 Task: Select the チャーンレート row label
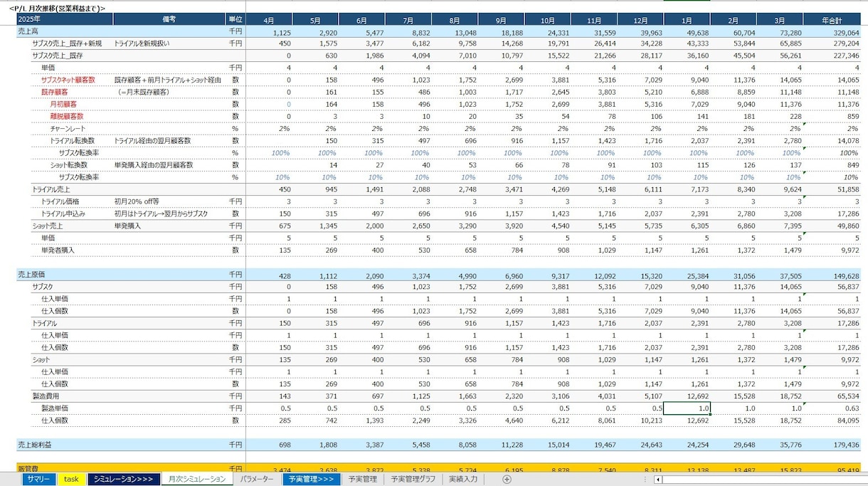pyautogui.click(x=67, y=128)
